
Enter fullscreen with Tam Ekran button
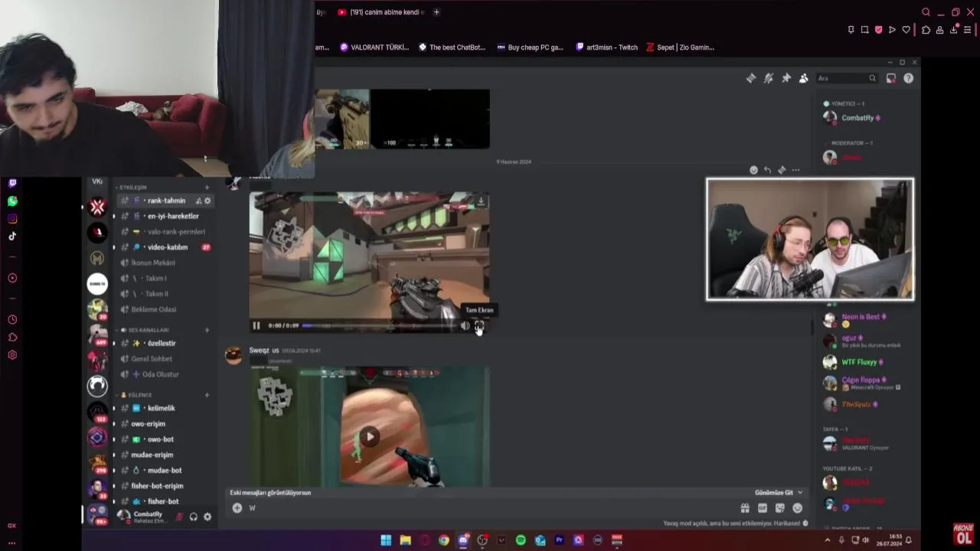479,326
